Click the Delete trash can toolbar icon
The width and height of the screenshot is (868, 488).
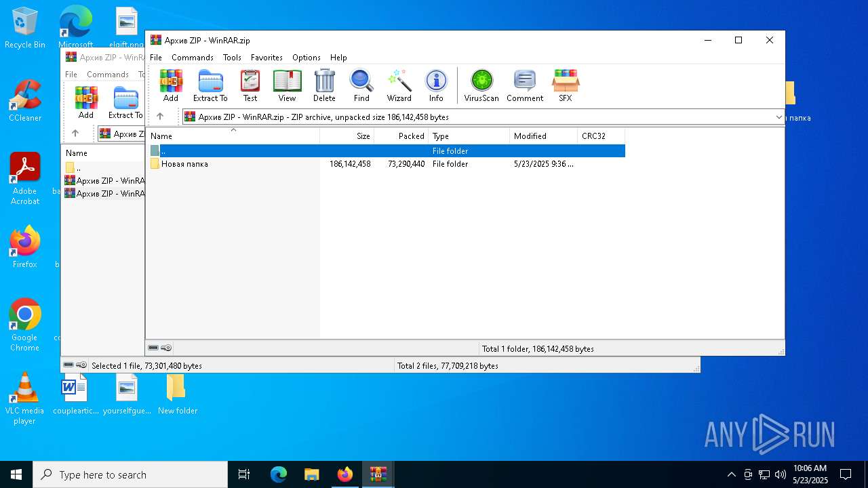tap(324, 85)
